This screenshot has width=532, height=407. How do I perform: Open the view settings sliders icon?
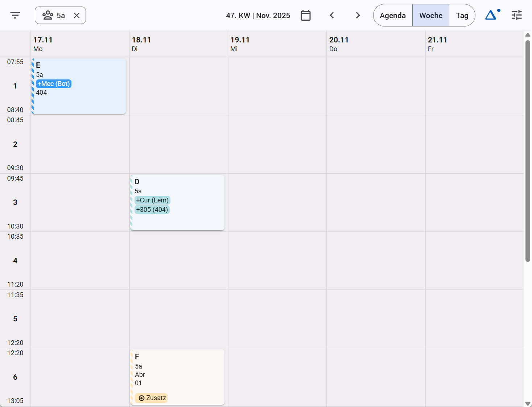517,15
